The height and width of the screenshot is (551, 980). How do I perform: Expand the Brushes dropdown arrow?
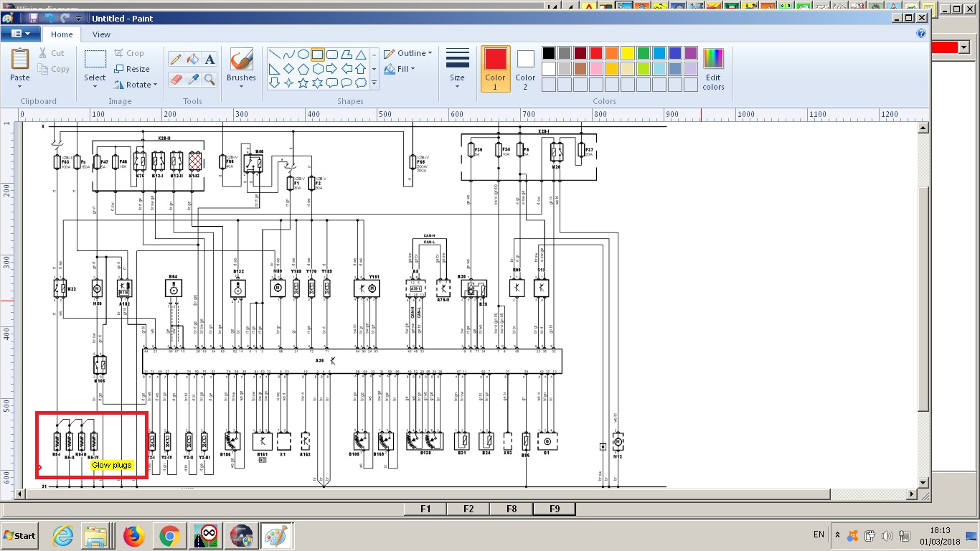coord(241,87)
